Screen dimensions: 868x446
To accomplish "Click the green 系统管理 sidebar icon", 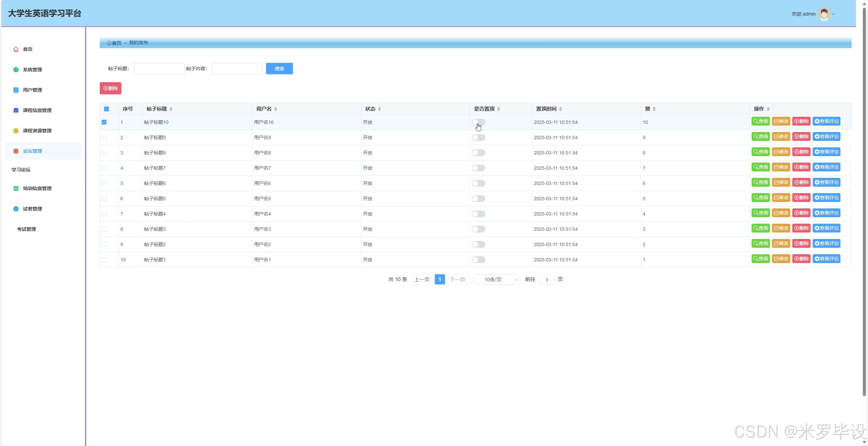I will tap(16, 70).
